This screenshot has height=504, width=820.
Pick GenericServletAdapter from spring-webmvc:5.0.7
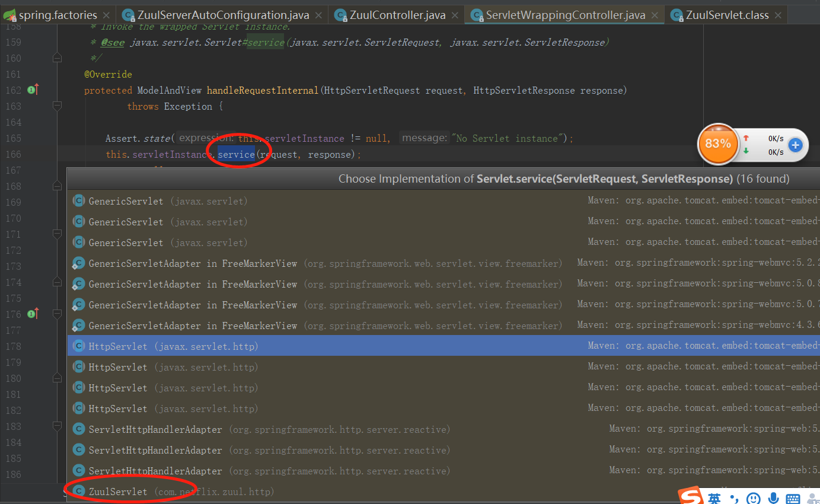point(443,305)
